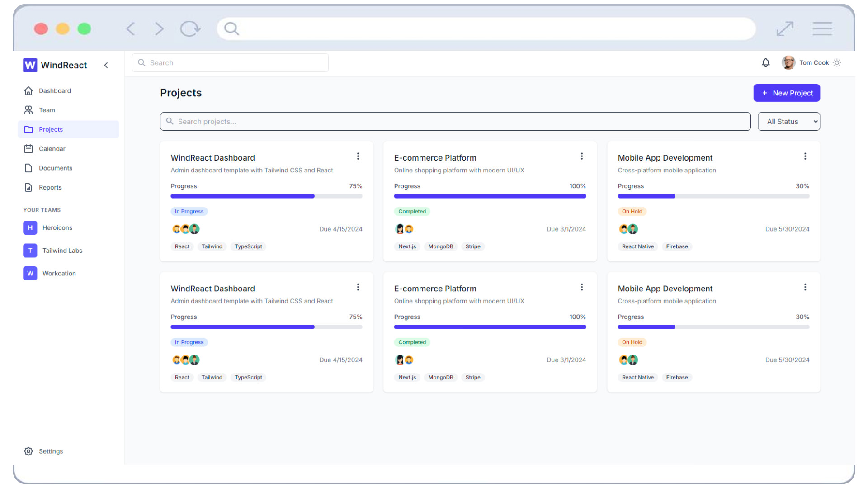Screen dimensions: 868x488
Task: Click the browser address bar
Action: pyautogui.click(x=486, y=29)
